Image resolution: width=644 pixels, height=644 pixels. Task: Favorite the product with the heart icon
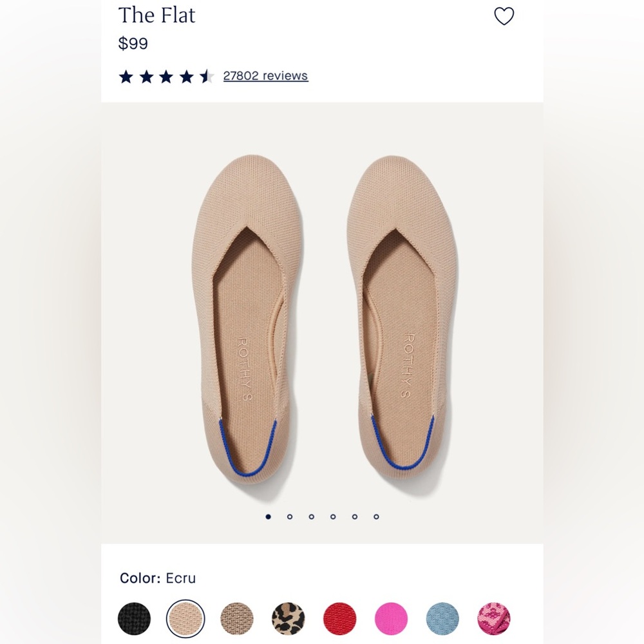(504, 15)
